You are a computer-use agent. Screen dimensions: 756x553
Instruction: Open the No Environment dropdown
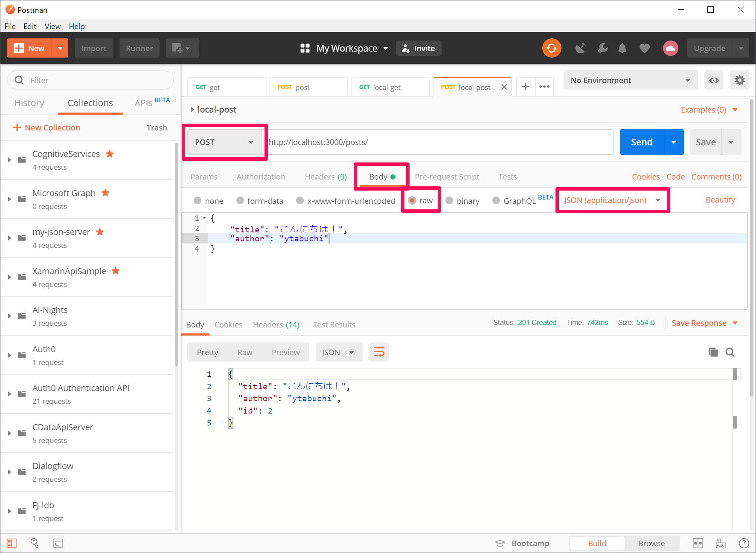tap(631, 80)
